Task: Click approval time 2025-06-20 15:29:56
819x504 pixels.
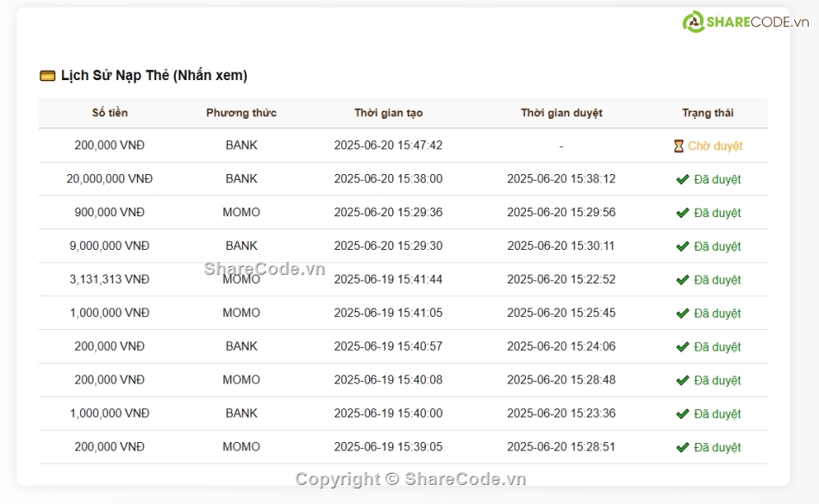Action: pyautogui.click(x=561, y=212)
